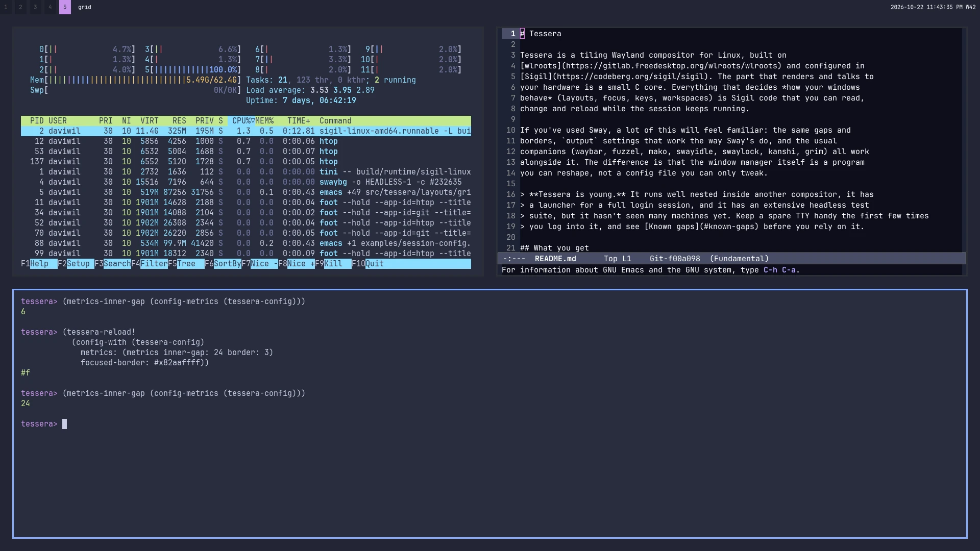This screenshot has width=980, height=551.
Task: Click (Fundamental) mode in Emacs mode line
Action: [x=739, y=259]
